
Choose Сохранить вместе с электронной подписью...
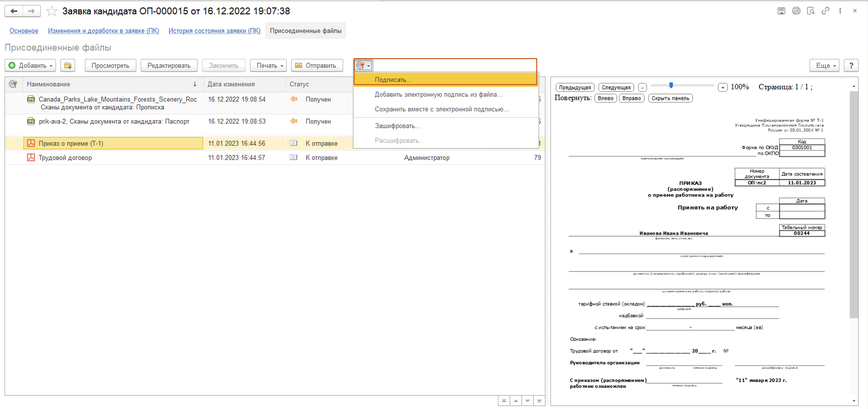pos(446,109)
